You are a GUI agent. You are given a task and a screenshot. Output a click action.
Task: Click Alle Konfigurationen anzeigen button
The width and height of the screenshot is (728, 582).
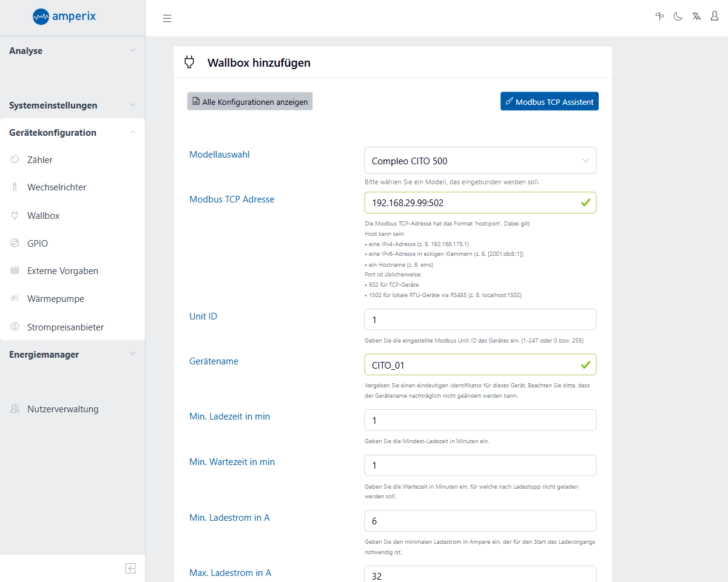tap(250, 102)
